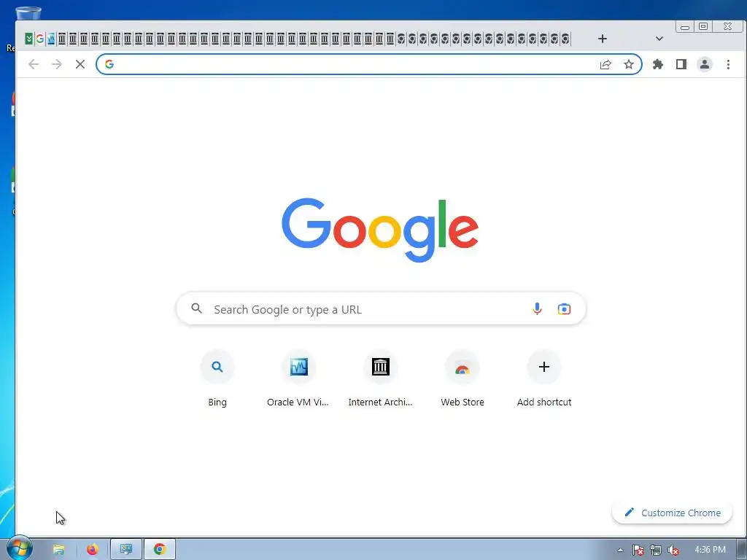747x560 pixels.
Task: Show hidden system tray icons
Action: pos(620,550)
